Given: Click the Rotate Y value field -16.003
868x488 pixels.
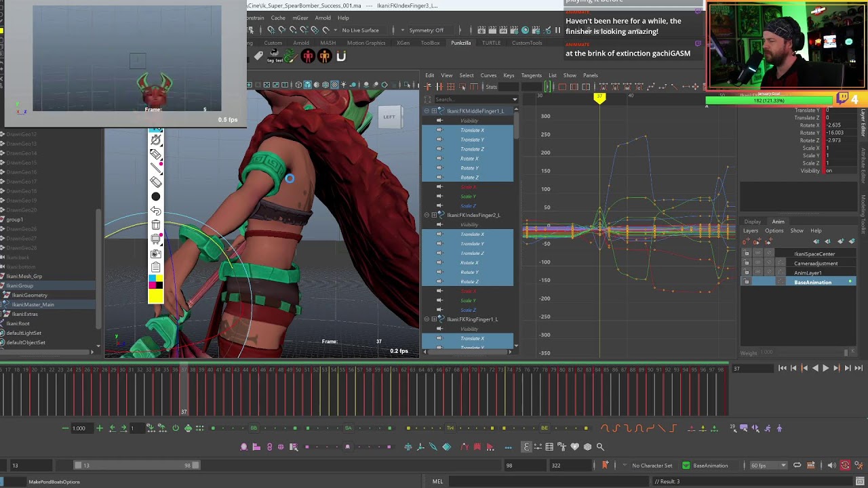Looking at the screenshot, I should (842, 133).
